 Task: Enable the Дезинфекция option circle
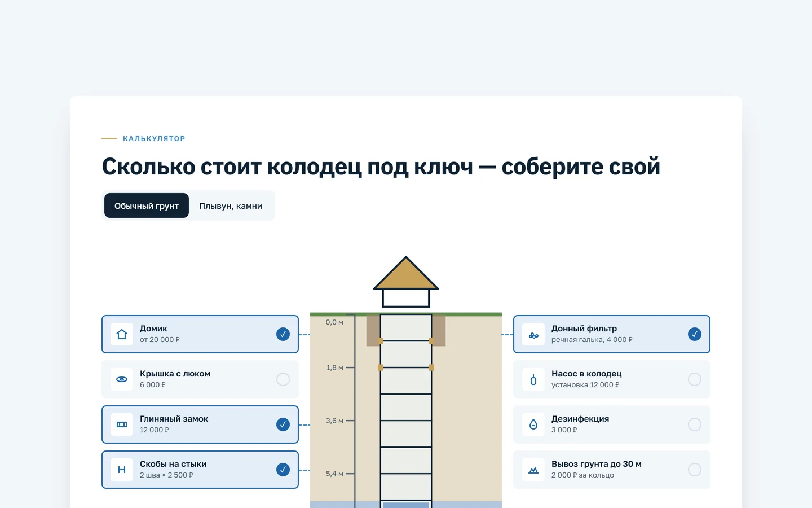pyautogui.click(x=695, y=424)
